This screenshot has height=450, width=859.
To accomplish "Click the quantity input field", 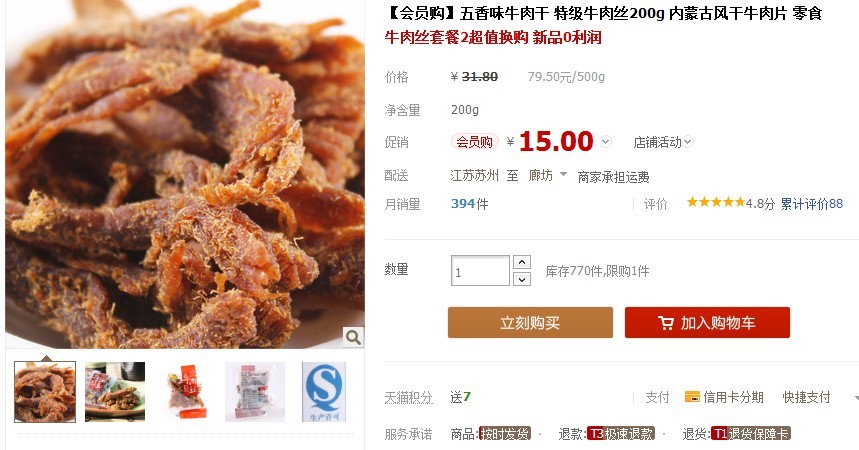I will 480,271.
